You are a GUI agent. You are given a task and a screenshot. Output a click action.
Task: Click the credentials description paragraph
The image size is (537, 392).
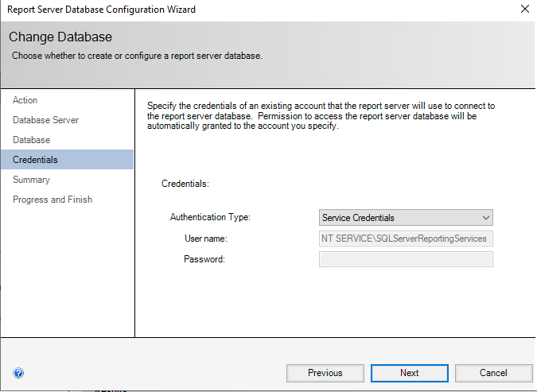pyautogui.click(x=322, y=116)
